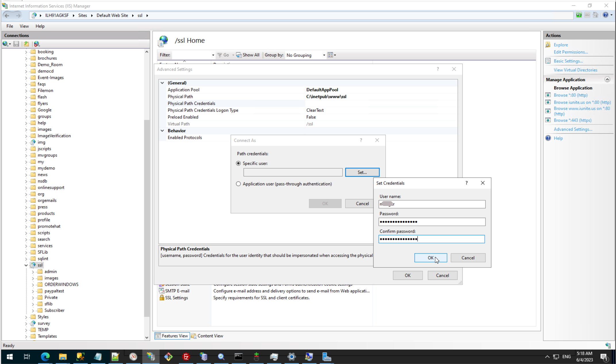616x364 pixels.
Task: Confirm credentials with Set Credentials OK button
Action: (430, 258)
